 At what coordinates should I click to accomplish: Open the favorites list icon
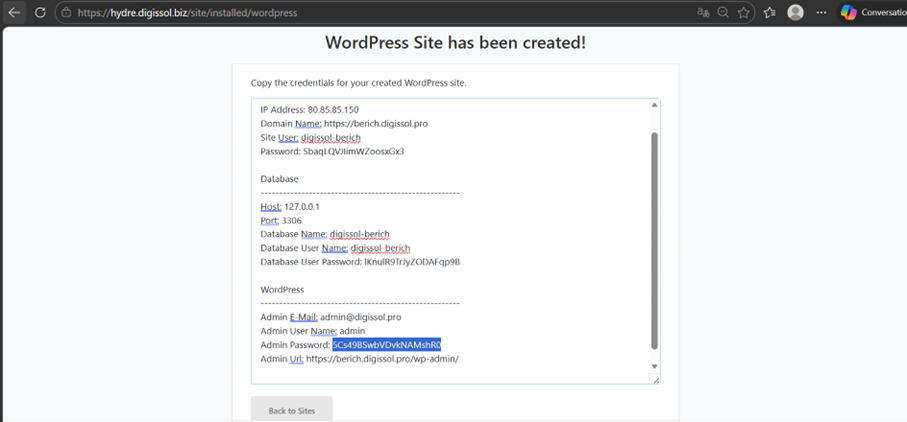(769, 13)
